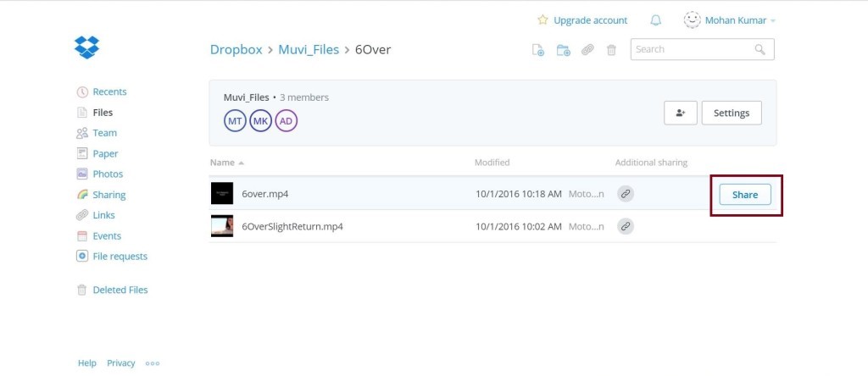The height and width of the screenshot is (376, 868).
Task: Open the Mohan Kumar account dropdown
Action: (739, 20)
